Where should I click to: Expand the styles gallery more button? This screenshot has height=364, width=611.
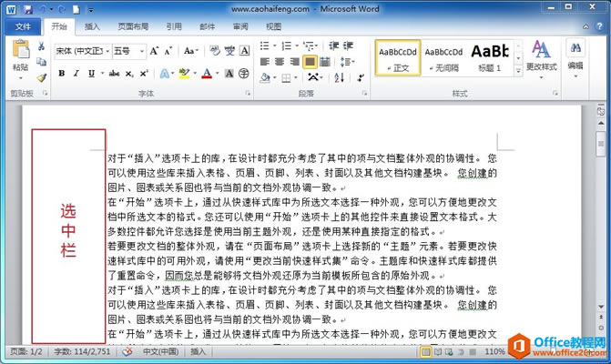pyautogui.click(x=518, y=71)
